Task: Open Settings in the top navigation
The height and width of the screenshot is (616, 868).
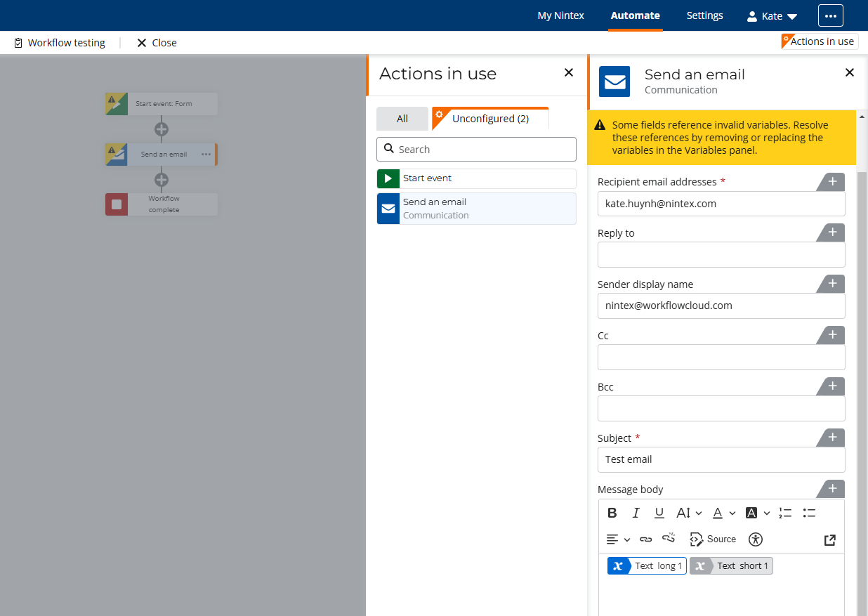Action: 704,15
